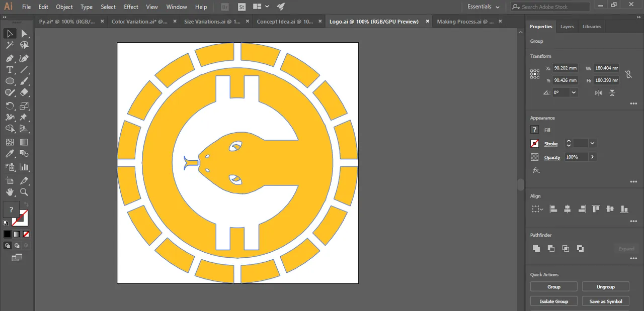Image resolution: width=644 pixels, height=311 pixels.
Task: Click the Ungroup button
Action: point(606,287)
